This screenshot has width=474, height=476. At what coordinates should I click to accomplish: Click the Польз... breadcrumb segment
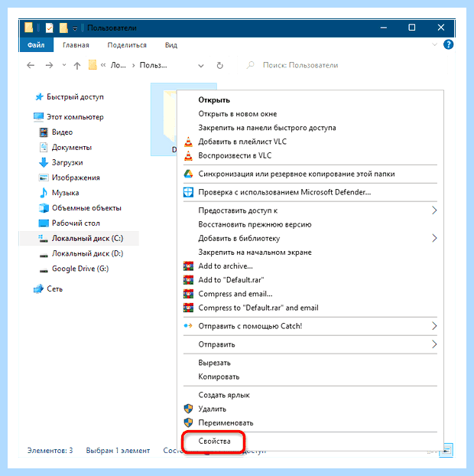coord(153,65)
